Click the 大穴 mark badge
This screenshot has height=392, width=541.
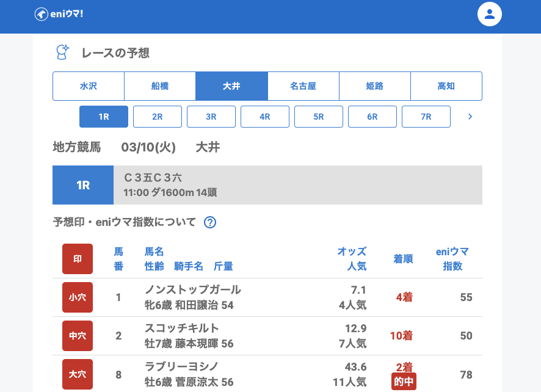78,374
